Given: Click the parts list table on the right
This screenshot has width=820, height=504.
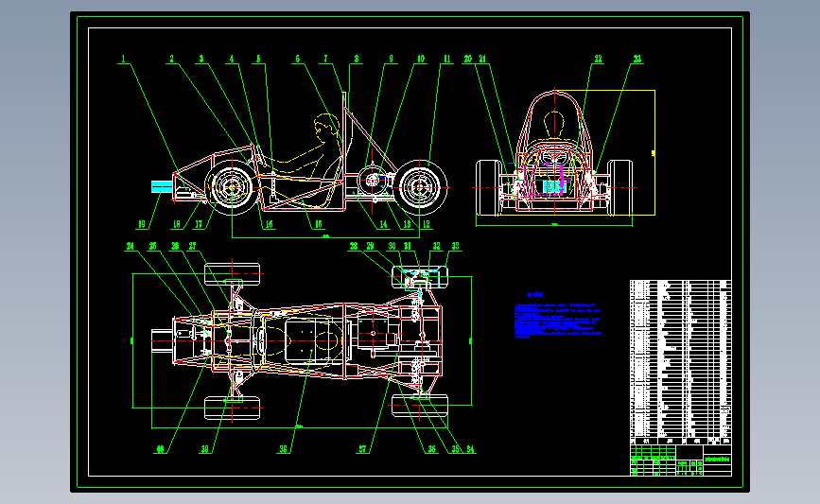Looking at the screenshot, I should click(x=680, y=362).
